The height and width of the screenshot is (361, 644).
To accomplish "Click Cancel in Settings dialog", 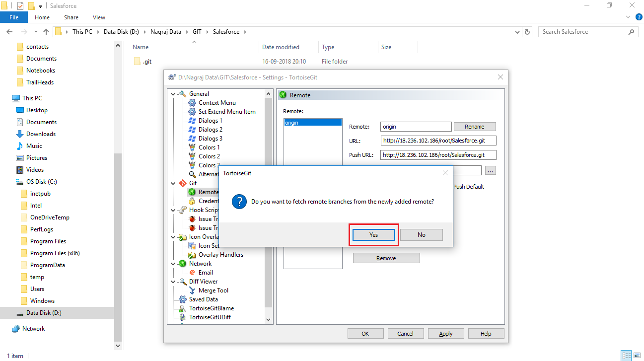I will pyautogui.click(x=406, y=334).
